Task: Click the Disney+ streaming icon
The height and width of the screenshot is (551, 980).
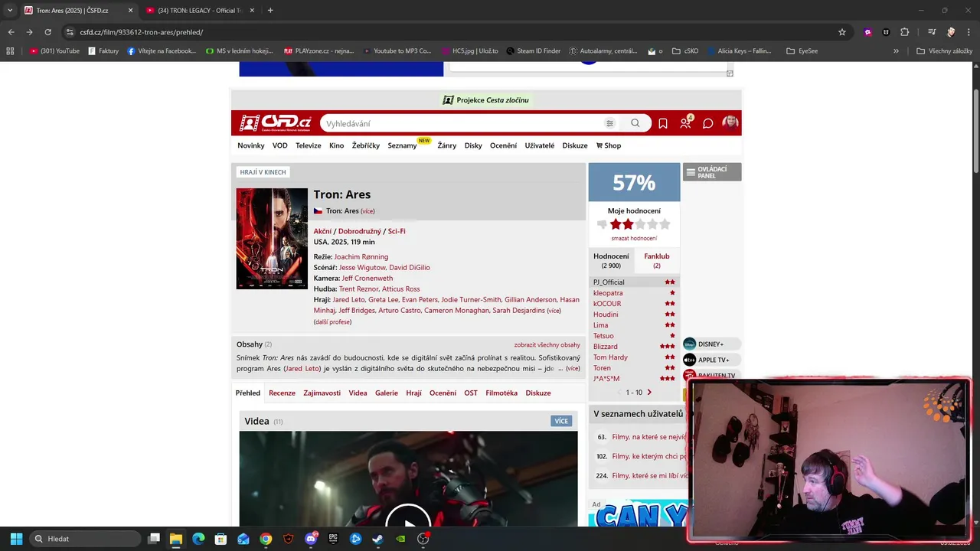Action: [690, 344]
